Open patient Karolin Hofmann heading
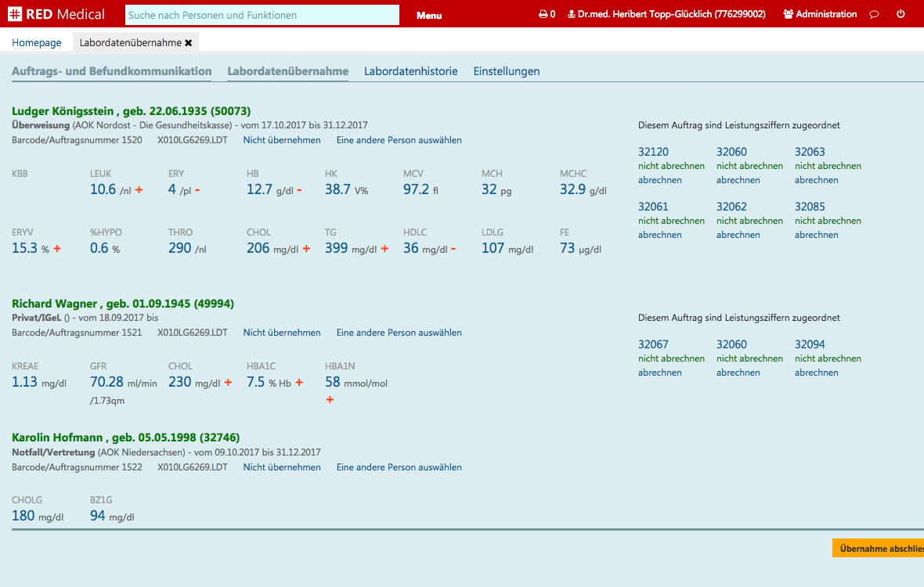924x587 pixels. coord(125,438)
